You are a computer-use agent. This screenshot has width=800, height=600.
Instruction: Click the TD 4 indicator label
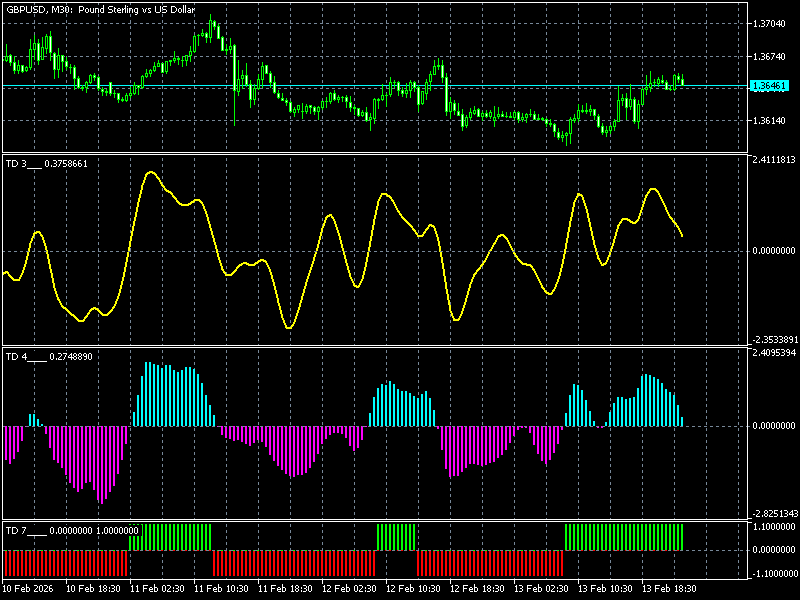[x=49, y=357]
